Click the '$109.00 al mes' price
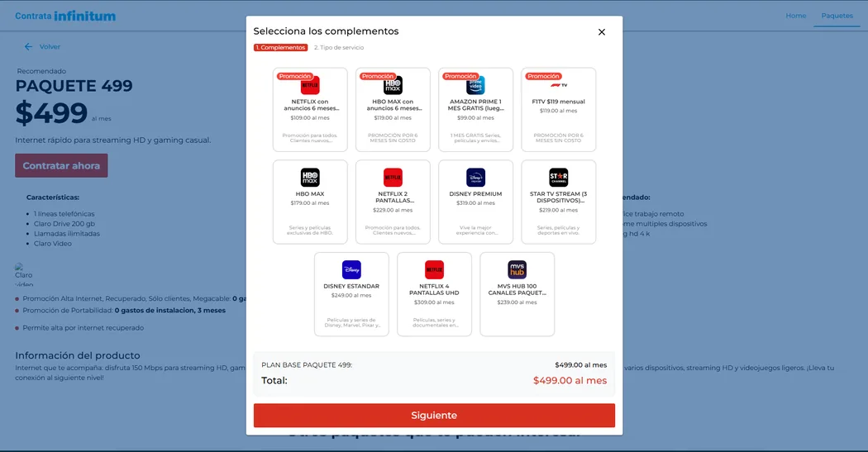 (310, 118)
